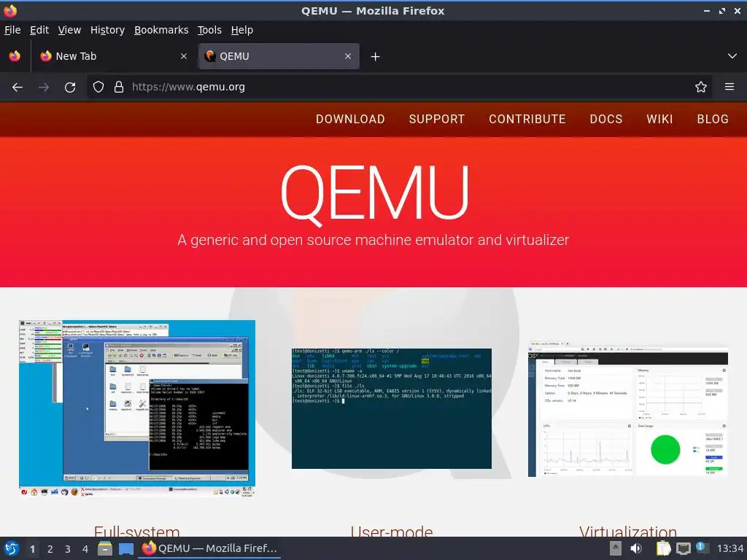
Task: Open the file manager taskbar icon
Action: coord(105,548)
